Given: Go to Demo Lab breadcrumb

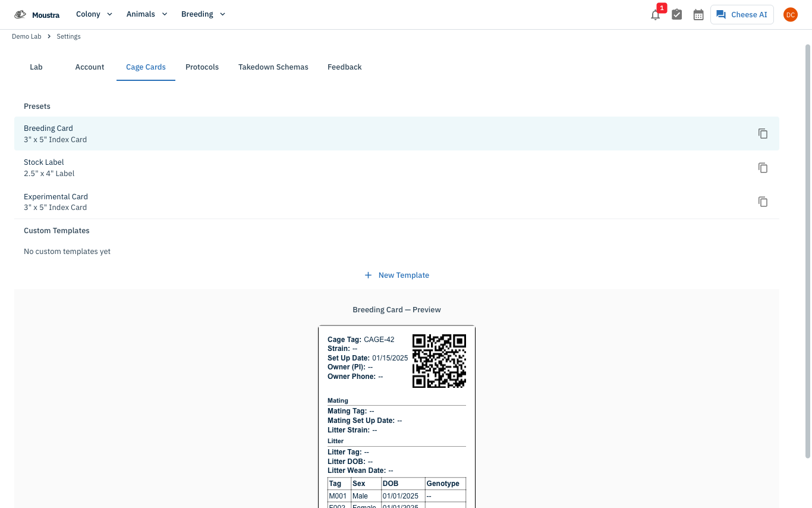Looking at the screenshot, I should coord(27,37).
